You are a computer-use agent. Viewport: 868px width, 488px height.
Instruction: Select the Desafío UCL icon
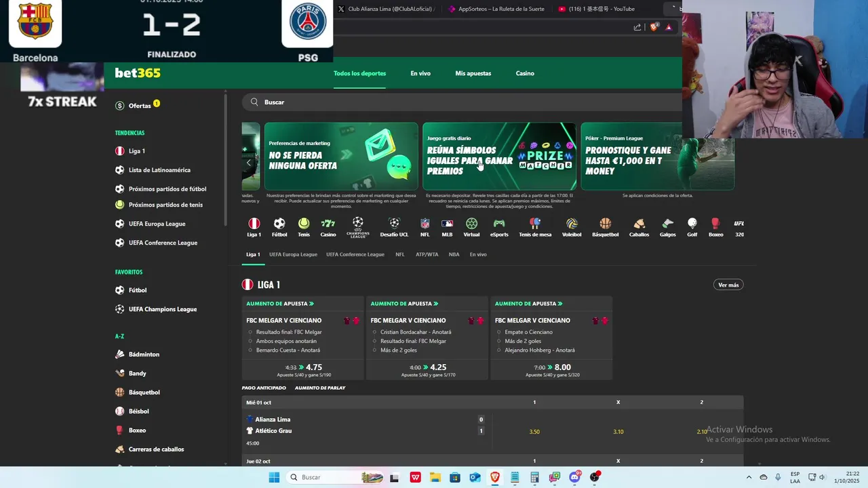394,227
